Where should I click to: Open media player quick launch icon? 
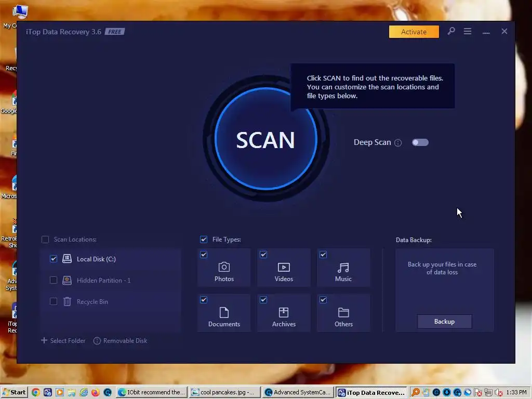click(x=60, y=393)
